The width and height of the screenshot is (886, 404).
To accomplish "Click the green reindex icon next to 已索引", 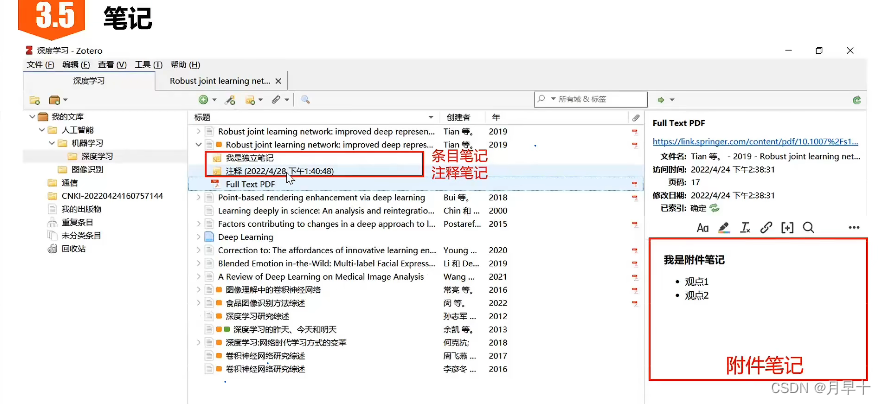I will (x=715, y=208).
